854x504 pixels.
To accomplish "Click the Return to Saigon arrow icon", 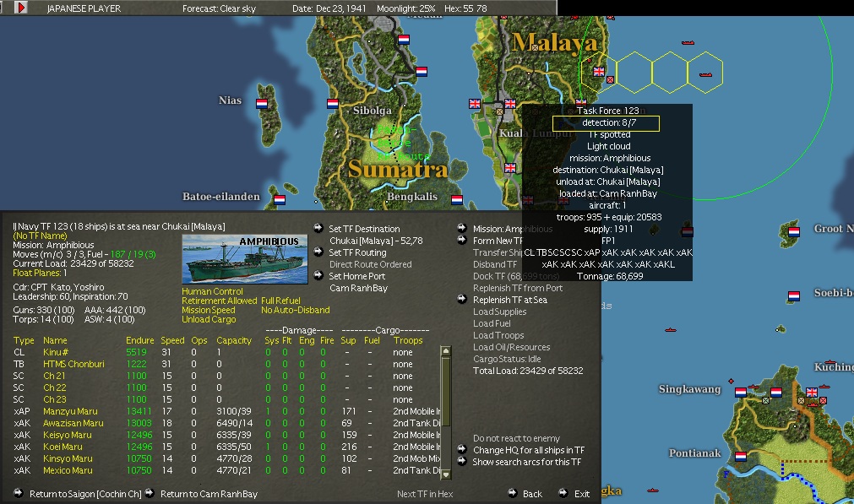I will click(19, 493).
